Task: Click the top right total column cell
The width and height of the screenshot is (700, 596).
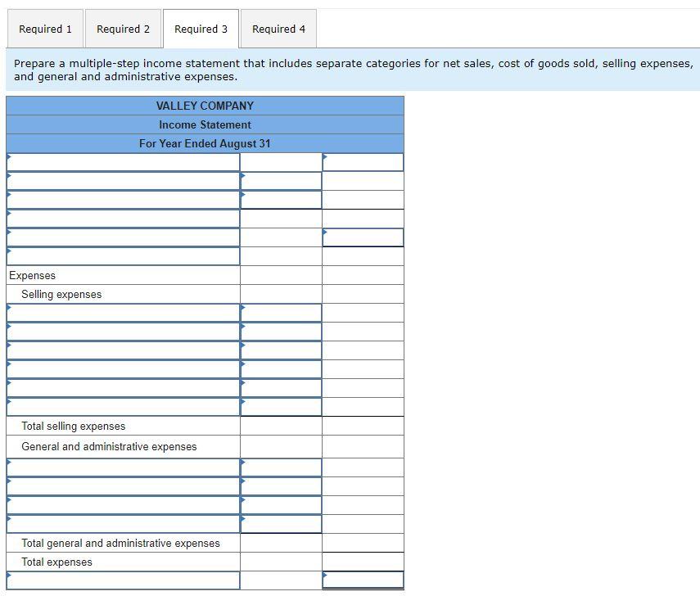Action: (364, 161)
